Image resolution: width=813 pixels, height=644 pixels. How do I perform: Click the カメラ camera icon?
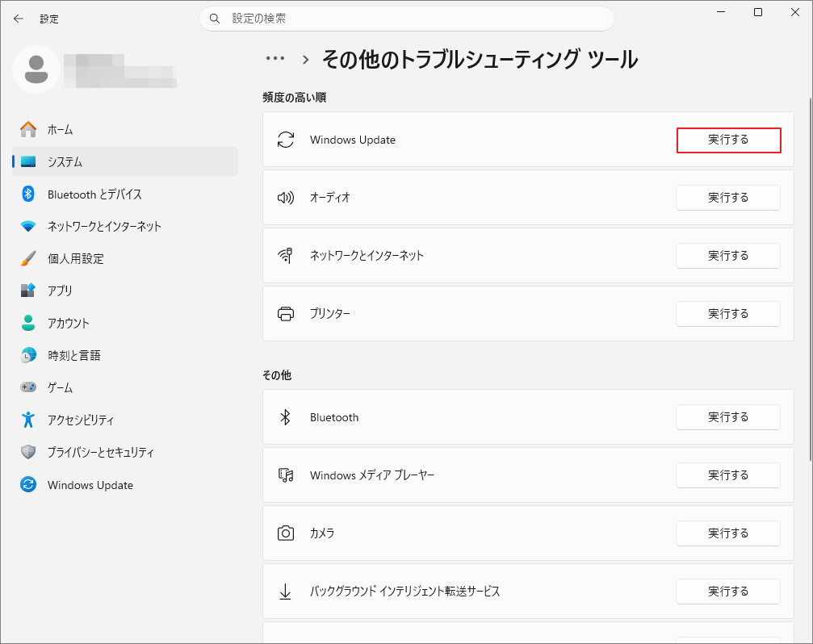pyautogui.click(x=286, y=533)
